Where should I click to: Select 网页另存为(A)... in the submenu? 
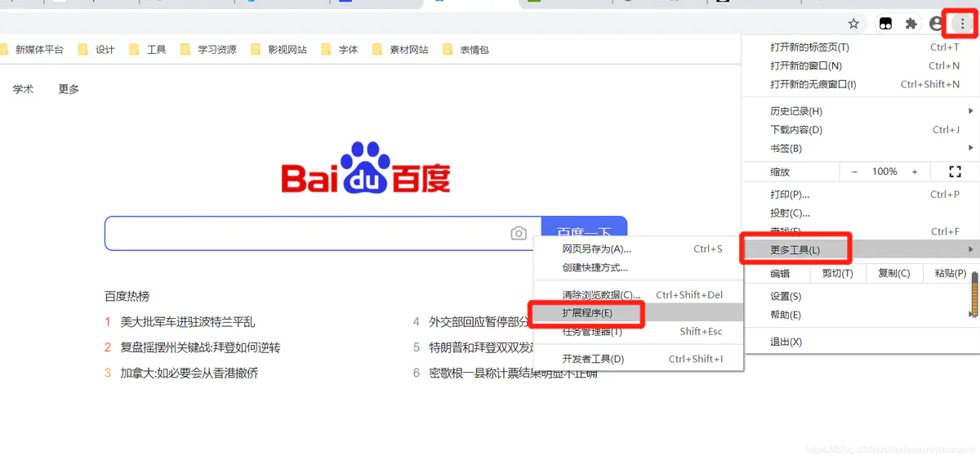[x=639, y=249]
